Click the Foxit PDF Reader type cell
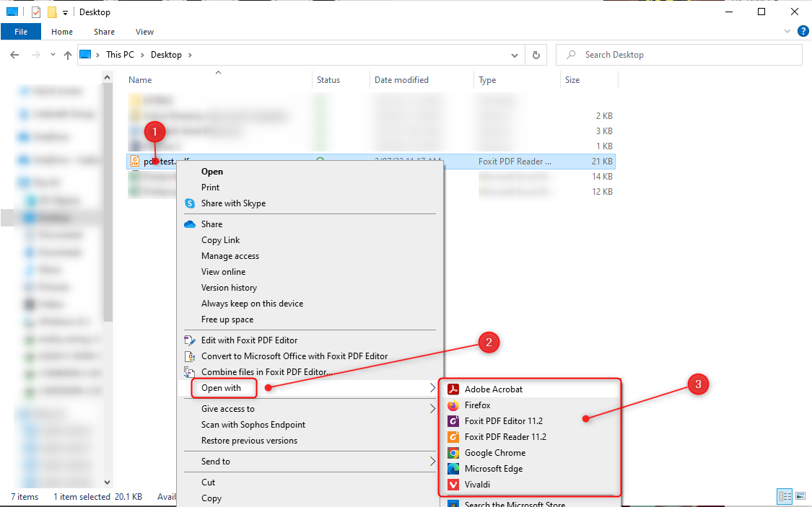Screen dimensions: 812x507 pos(515,162)
